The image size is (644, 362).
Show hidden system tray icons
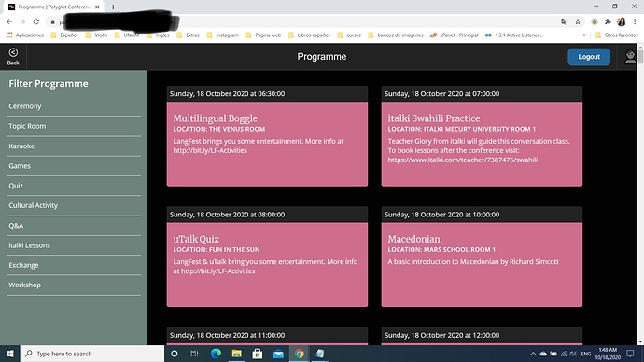533,354
